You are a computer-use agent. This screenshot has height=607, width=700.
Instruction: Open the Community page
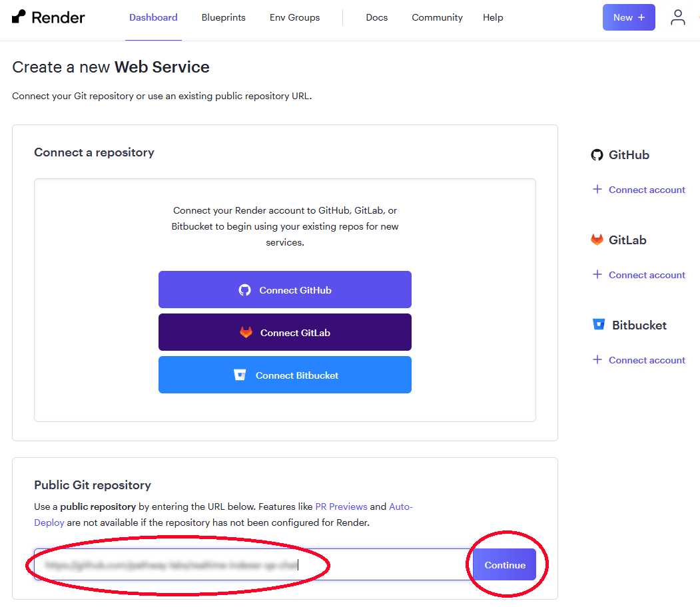pyautogui.click(x=437, y=17)
